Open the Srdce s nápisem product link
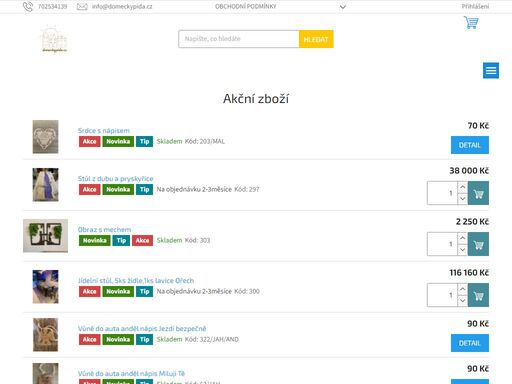 tap(104, 131)
